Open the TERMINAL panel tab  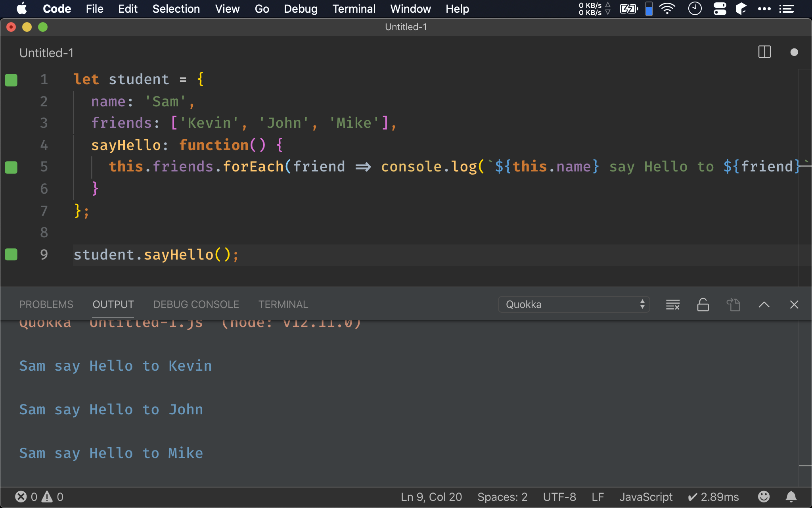(283, 304)
